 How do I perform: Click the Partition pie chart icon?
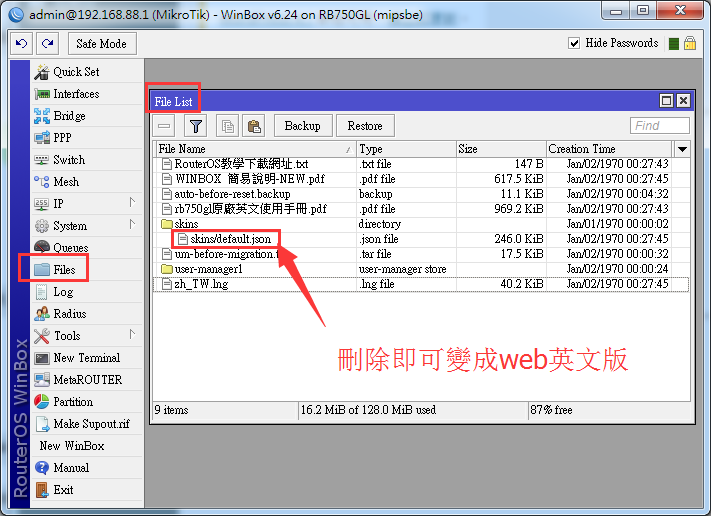coord(42,402)
